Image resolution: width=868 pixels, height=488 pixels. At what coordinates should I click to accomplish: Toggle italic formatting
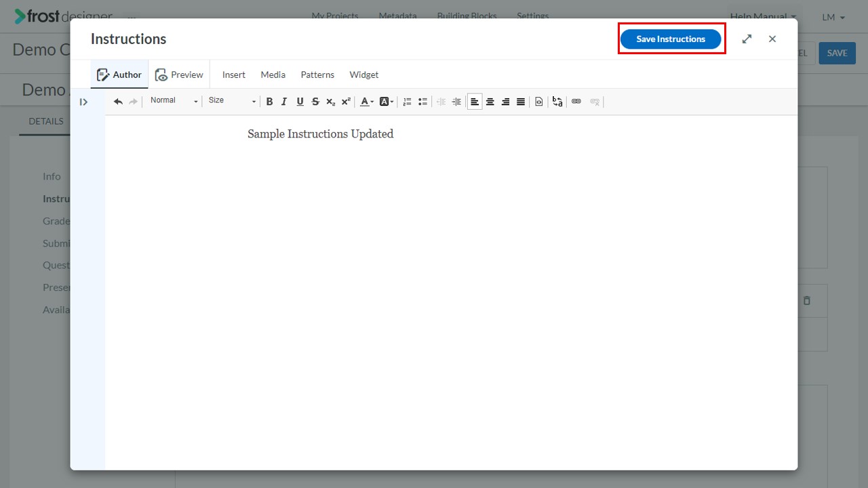pos(284,102)
